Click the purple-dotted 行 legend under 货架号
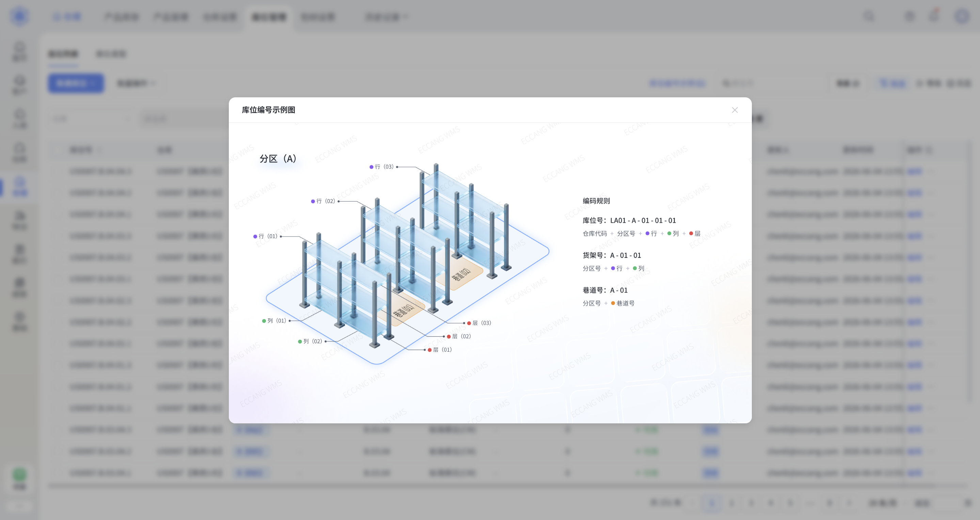The width and height of the screenshot is (980, 520). [x=617, y=269]
